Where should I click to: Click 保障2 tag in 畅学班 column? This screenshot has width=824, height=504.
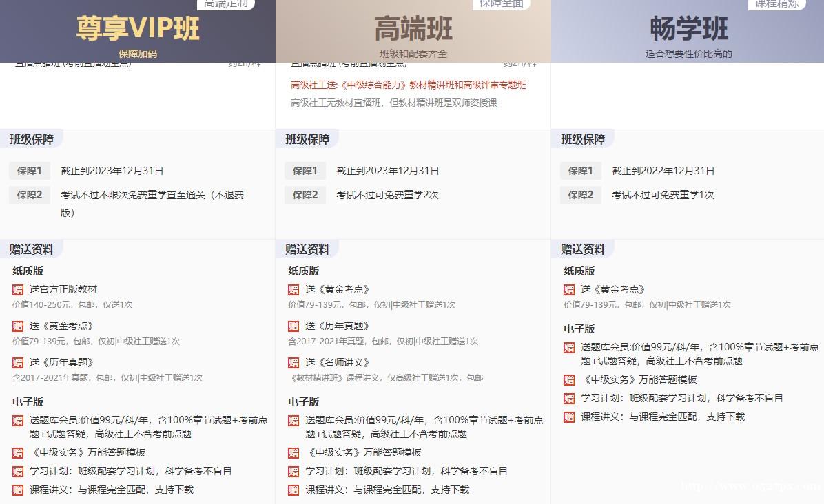tap(581, 196)
